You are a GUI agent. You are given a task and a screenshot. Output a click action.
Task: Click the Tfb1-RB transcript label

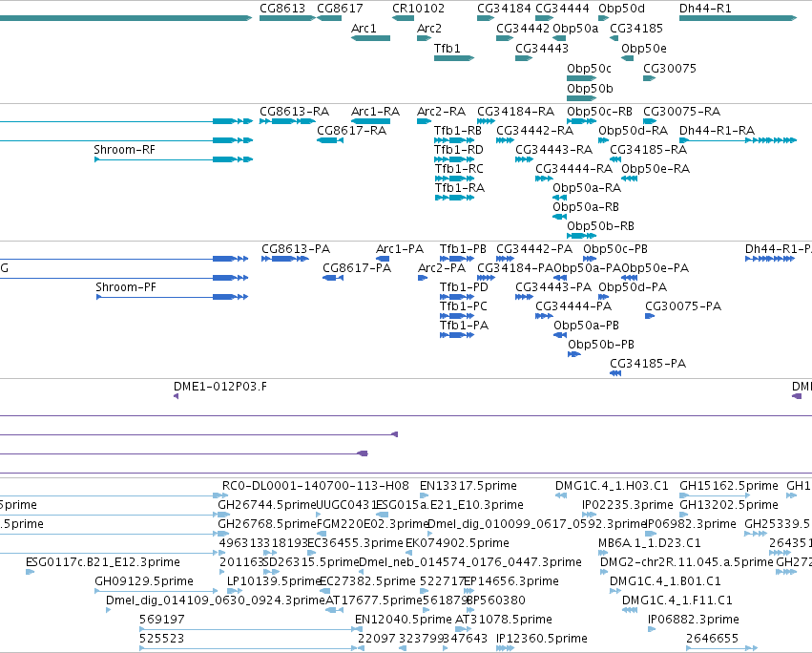458,130
